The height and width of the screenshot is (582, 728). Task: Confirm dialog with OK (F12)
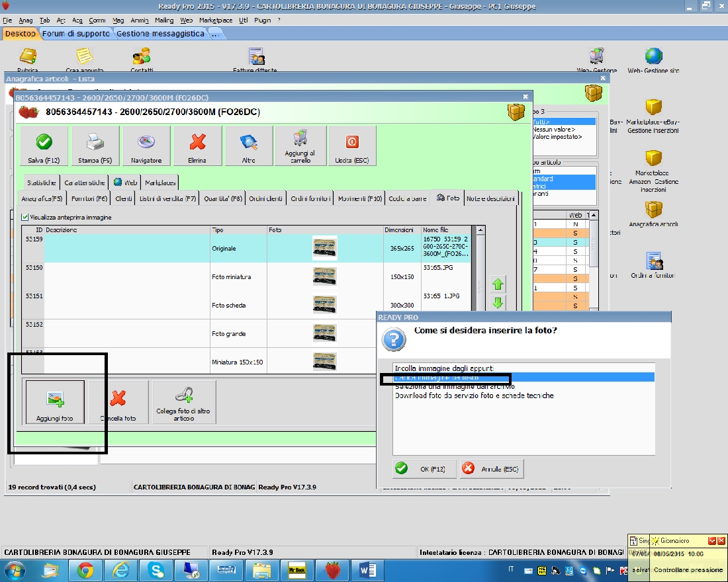[x=424, y=469]
